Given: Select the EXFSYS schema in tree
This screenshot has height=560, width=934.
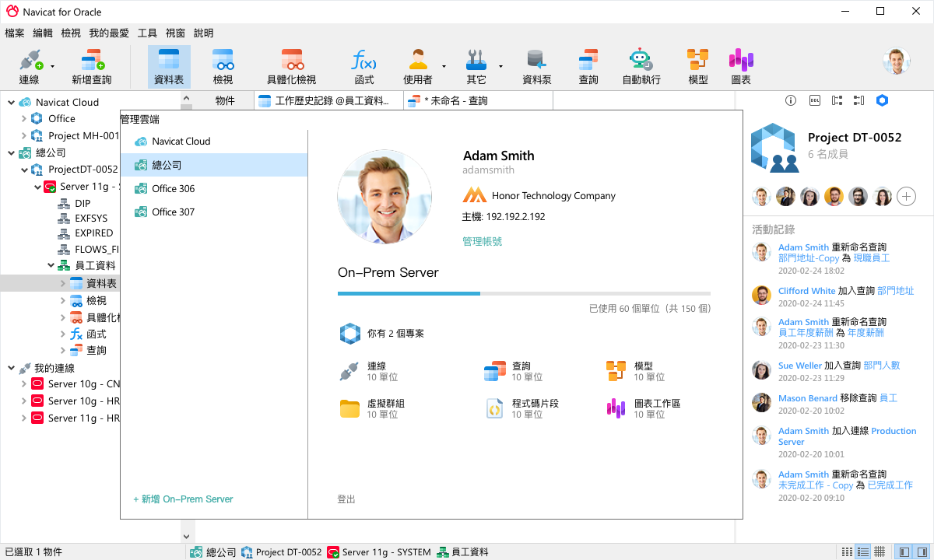Looking at the screenshot, I should tap(91, 219).
